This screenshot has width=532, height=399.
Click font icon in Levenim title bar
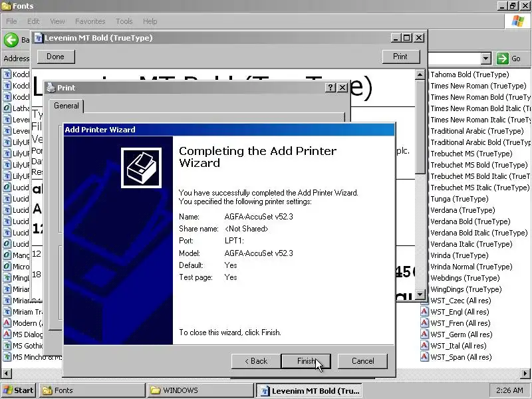tap(39, 38)
